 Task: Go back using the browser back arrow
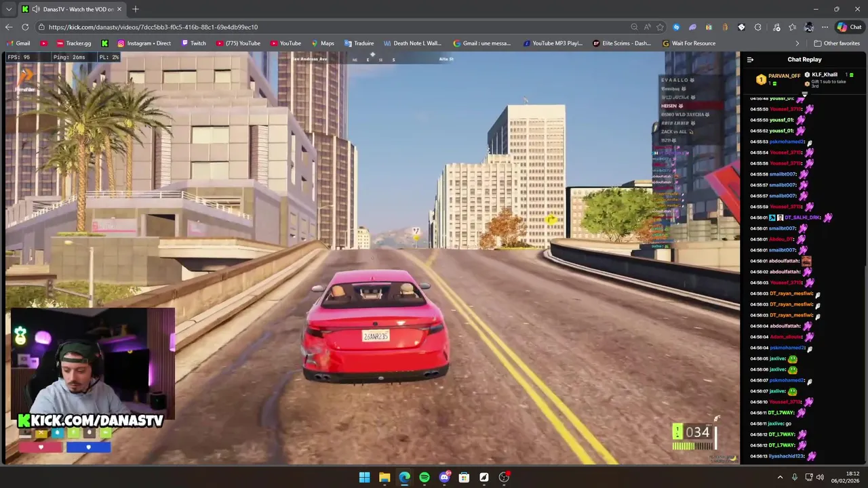tap(8, 27)
